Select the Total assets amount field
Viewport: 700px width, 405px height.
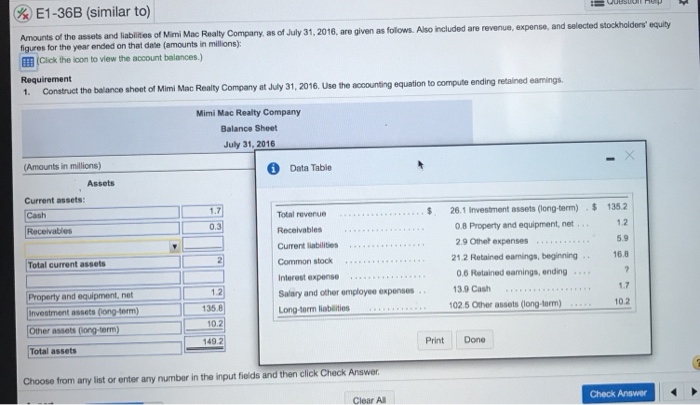[x=204, y=343]
